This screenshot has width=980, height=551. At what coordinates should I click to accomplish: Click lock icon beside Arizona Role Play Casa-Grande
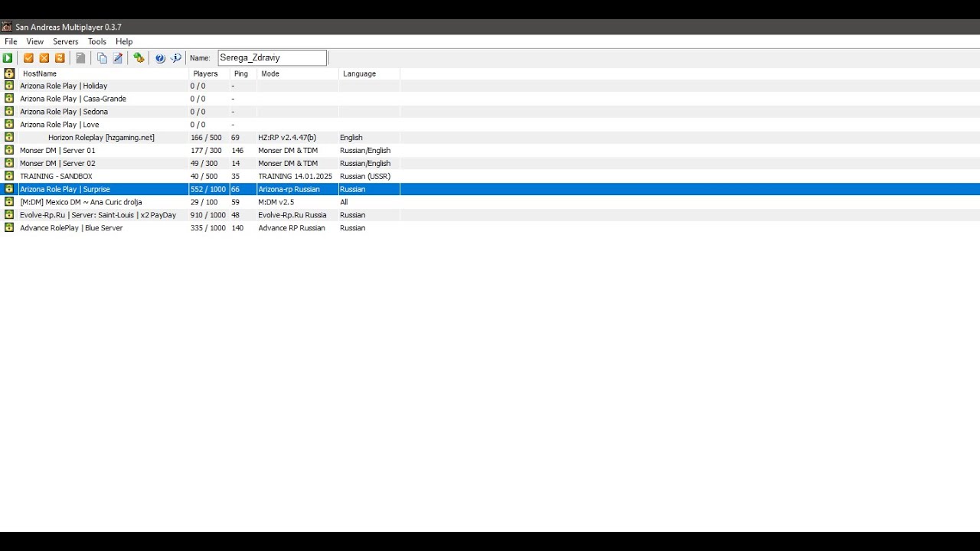coord(9,99)
